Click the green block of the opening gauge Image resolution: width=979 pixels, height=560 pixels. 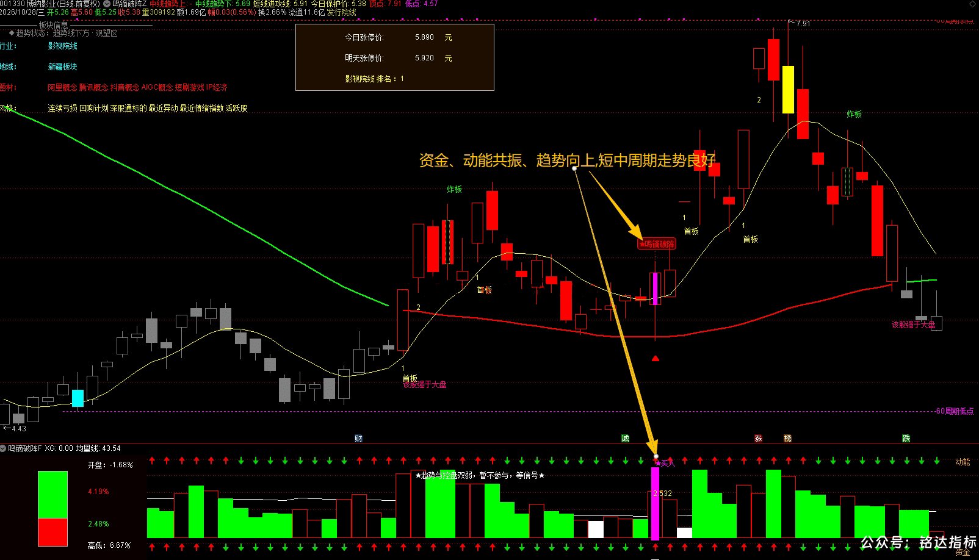point(52,495)
